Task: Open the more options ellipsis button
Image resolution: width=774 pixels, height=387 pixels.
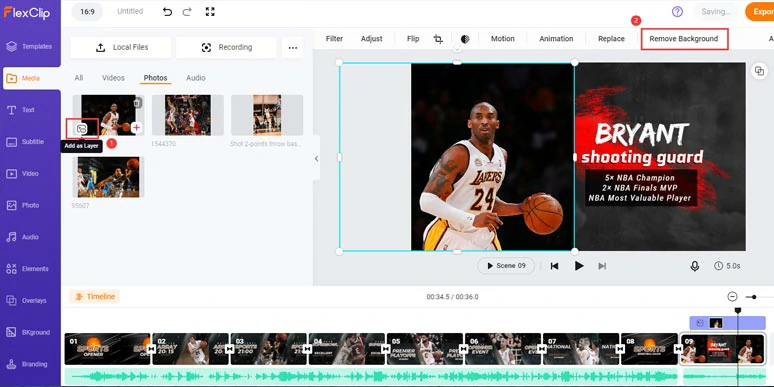Action: pyautogui.click(x=293, y=47)
